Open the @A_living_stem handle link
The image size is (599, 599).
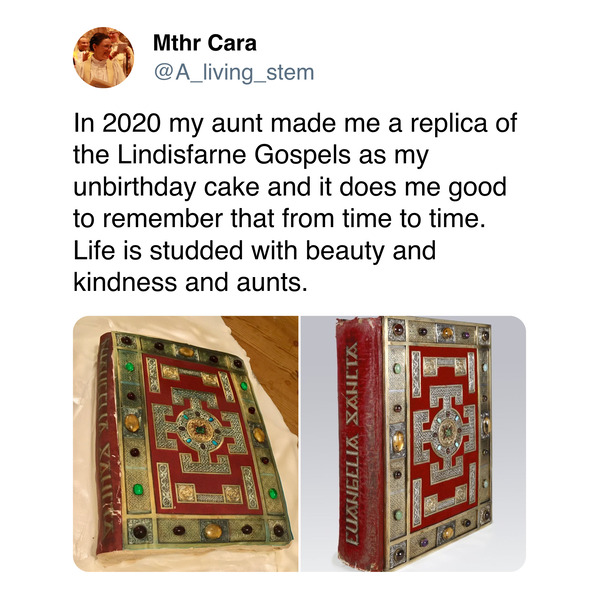[x=234, y=72]
